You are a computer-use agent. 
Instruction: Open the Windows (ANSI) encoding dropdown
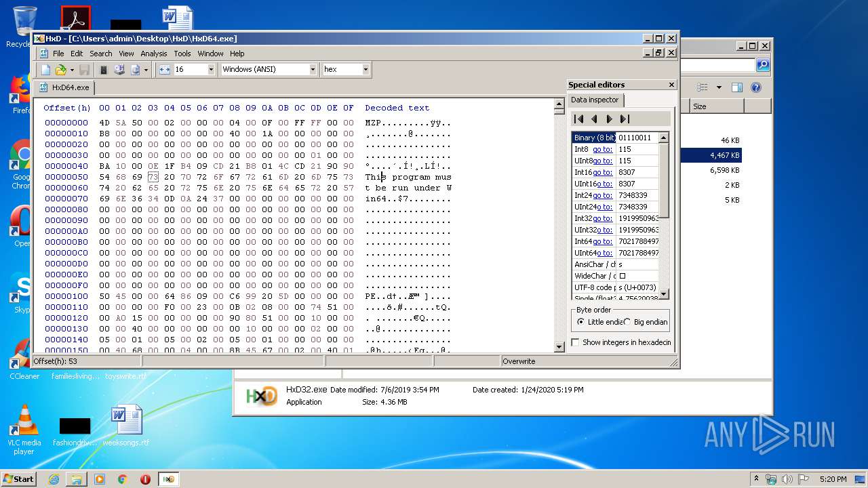[313, 69]
